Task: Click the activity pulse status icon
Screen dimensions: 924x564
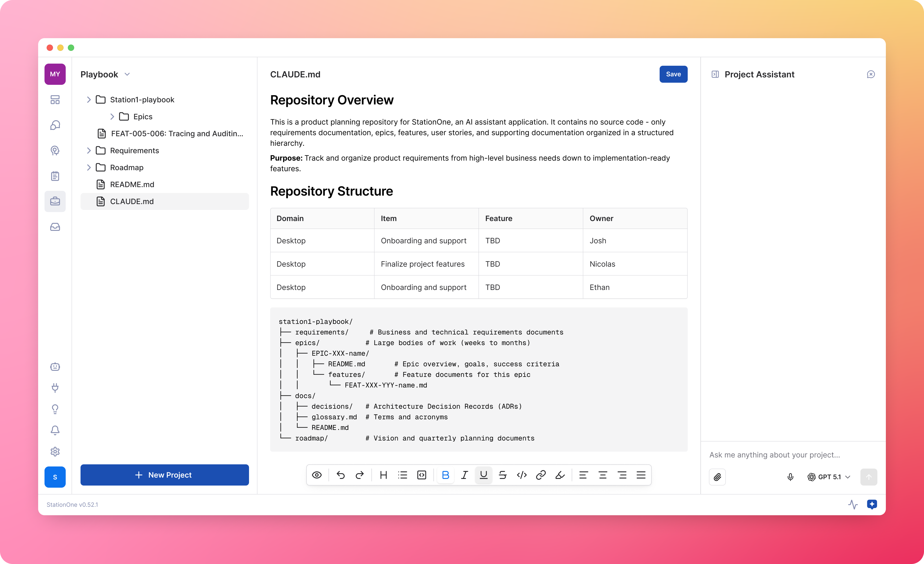Action: pos(853,504)
